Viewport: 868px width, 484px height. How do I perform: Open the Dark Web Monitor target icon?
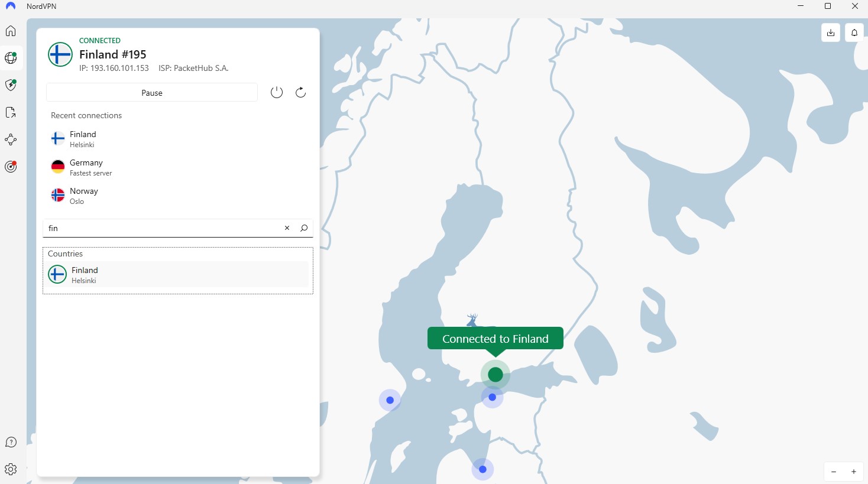pos(11,167)
